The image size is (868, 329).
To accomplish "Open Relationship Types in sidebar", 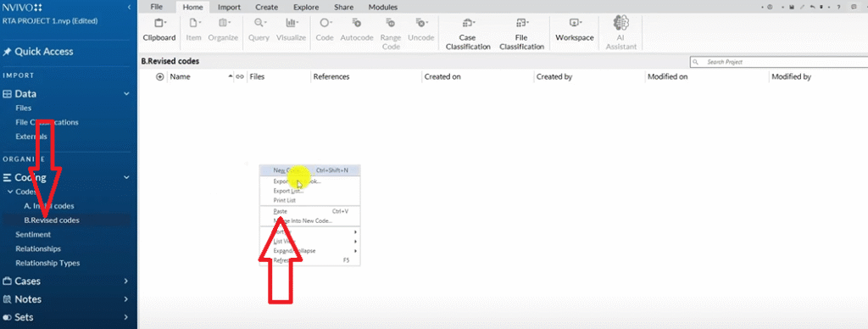I will click(x=47, y=263).
